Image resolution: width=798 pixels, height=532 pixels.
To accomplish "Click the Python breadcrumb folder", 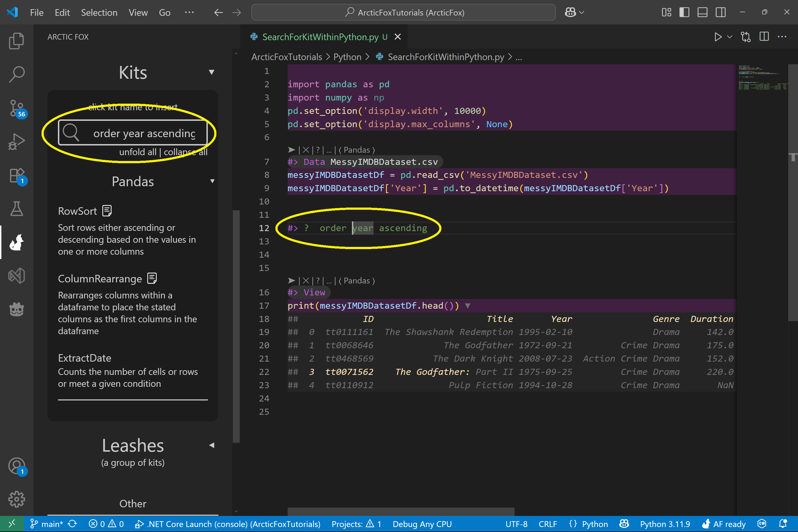I will click(x=347, y=57).
